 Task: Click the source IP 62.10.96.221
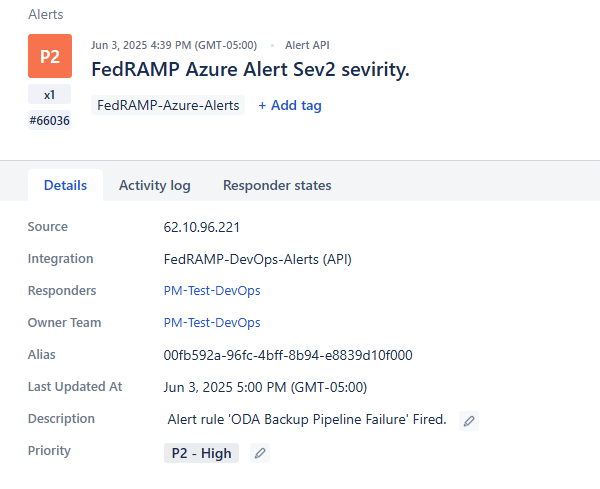[202, 227]
